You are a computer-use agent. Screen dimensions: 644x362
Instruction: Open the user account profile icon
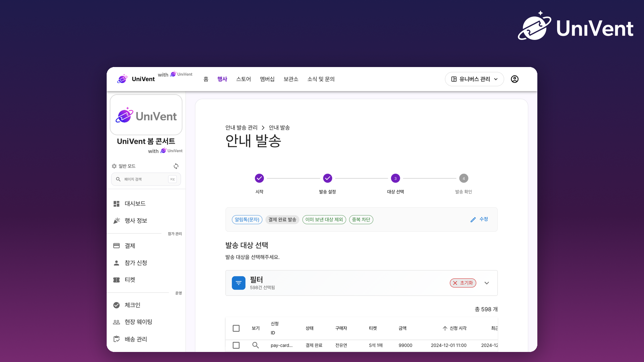click(x=515, y=79)
